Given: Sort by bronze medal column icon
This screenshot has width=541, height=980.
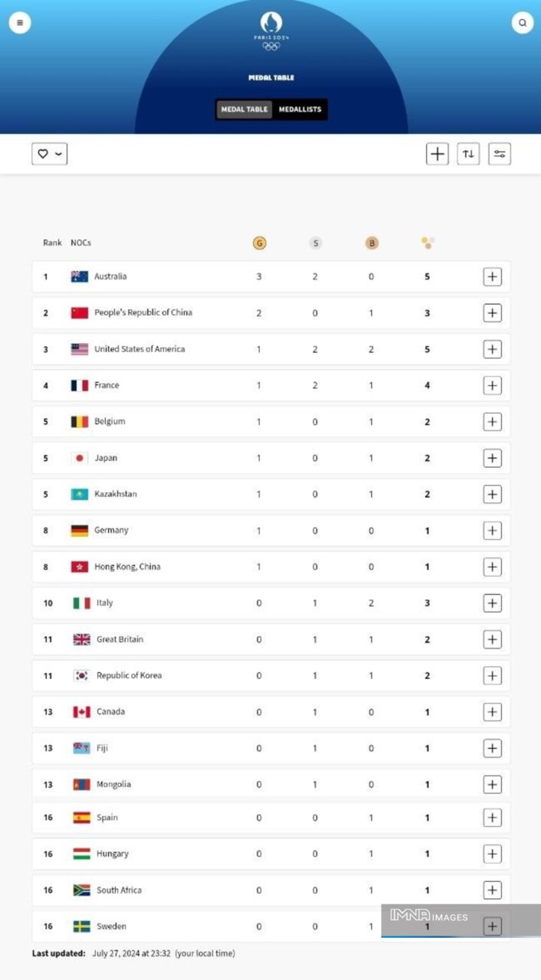Looking at the screenshot, I should pos(372,243).
